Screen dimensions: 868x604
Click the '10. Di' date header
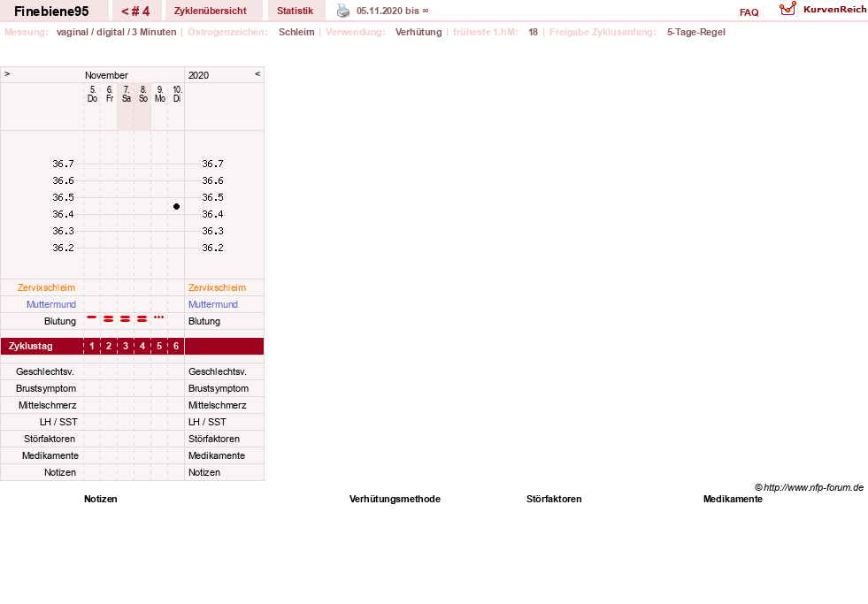177,94
